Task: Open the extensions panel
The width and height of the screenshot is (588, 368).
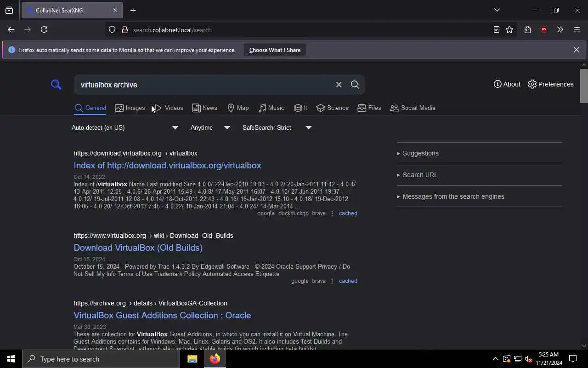Action: [x=527, y=29]
